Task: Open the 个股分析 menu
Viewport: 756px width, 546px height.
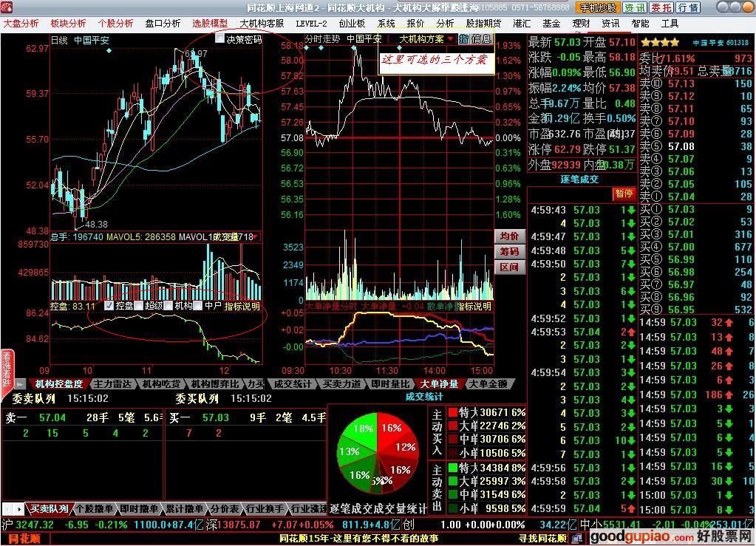Action: (x=115, y=23)
